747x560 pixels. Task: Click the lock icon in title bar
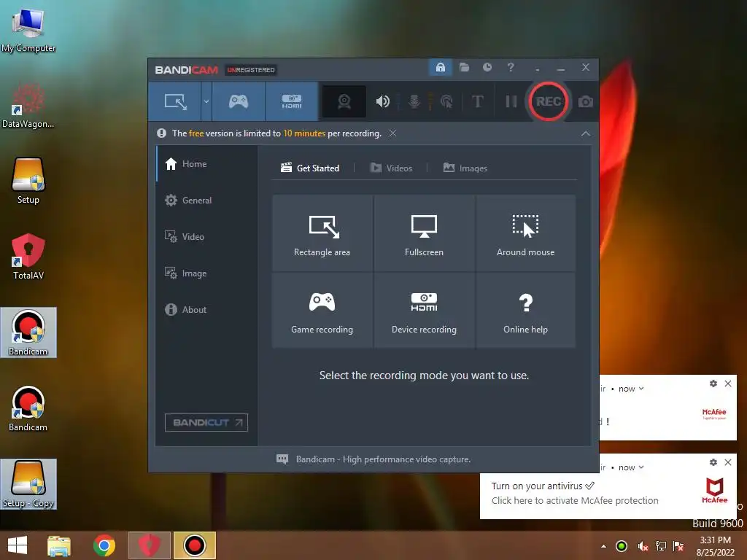440,67
